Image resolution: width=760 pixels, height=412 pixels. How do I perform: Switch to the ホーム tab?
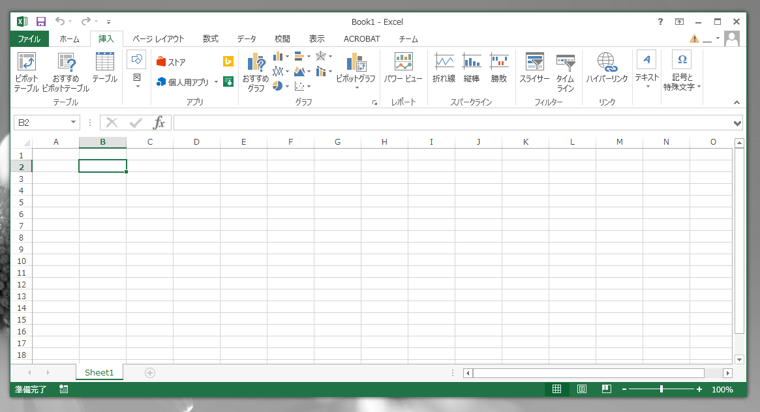69,39
